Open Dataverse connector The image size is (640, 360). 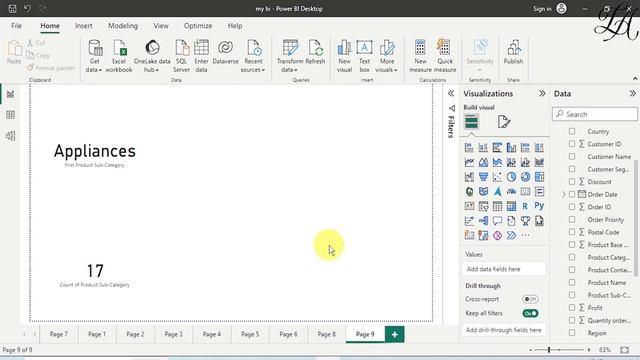coord(225,52)
